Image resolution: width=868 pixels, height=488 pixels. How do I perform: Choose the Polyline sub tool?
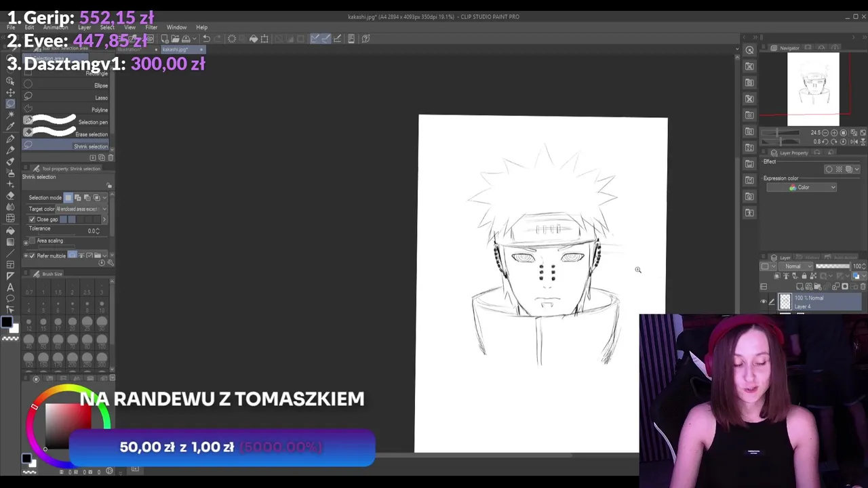click(66, 110)
